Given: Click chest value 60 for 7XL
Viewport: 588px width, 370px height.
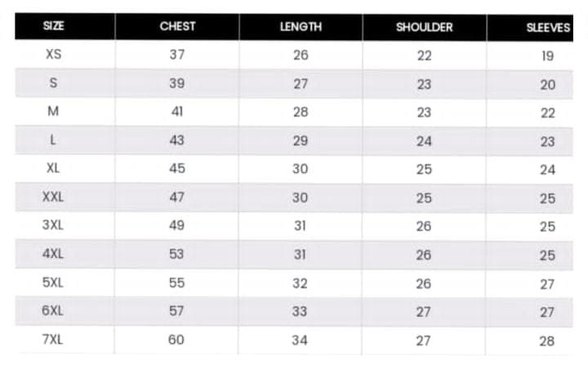Looking at the screenshot, I should coord(176,339).
